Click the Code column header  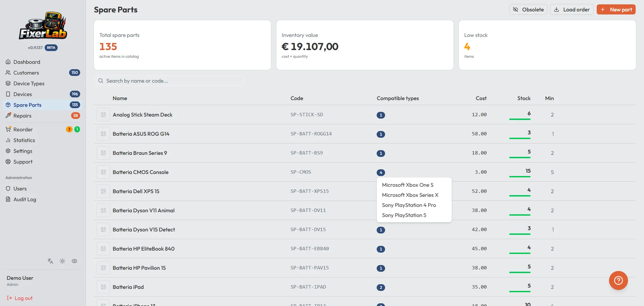pyautogui.click(x=297, y=98)
